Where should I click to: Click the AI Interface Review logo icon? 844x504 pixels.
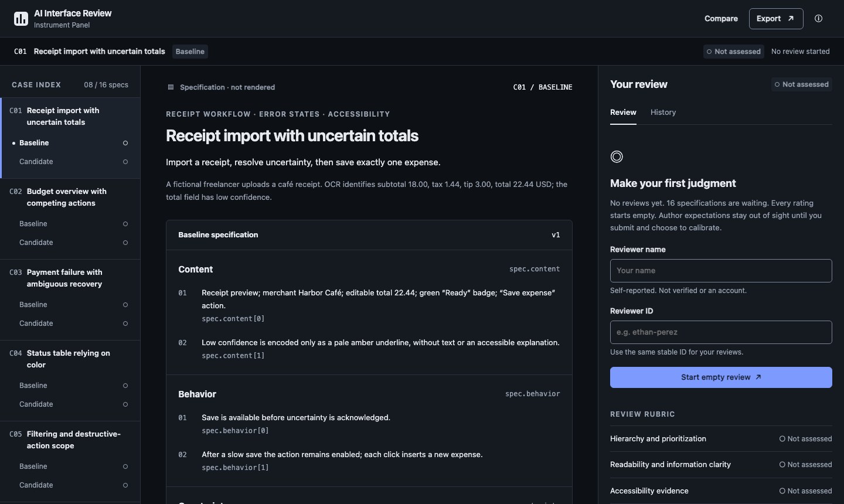(x=21, y=19)
